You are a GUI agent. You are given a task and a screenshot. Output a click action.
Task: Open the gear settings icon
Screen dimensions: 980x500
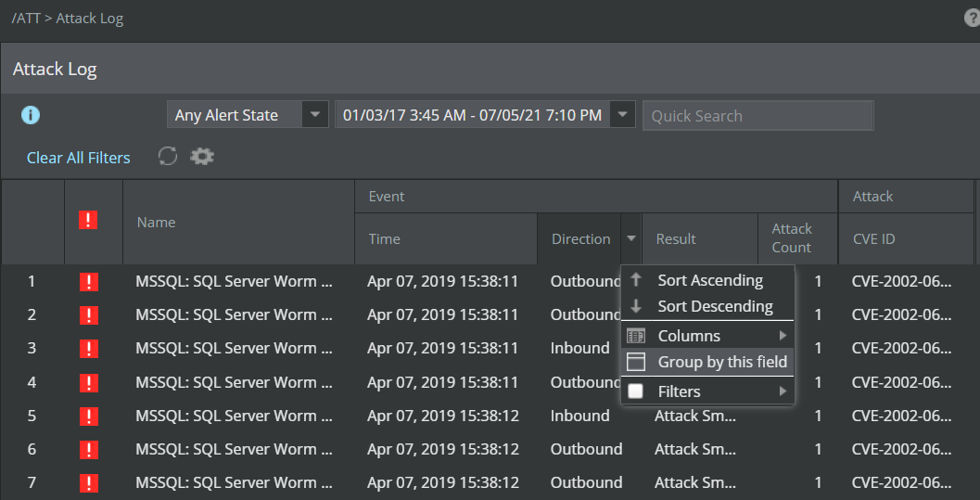pos(202,156)
